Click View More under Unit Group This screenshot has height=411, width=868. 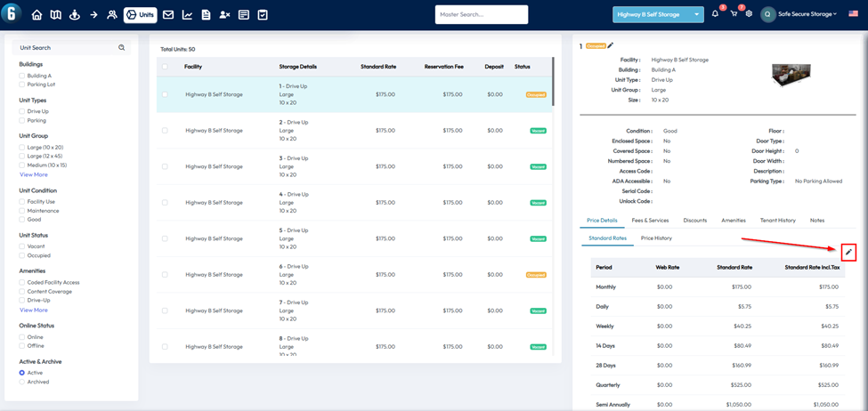(34, 174)
